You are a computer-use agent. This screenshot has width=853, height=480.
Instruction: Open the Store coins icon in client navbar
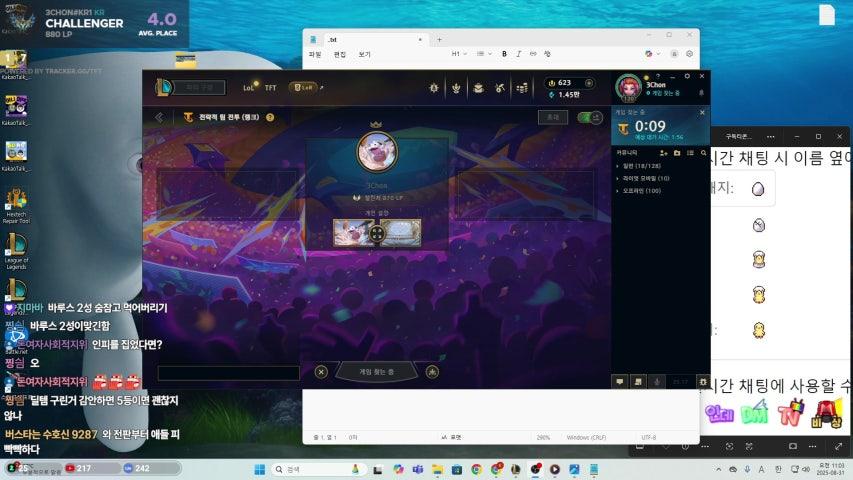click(522, 88)
